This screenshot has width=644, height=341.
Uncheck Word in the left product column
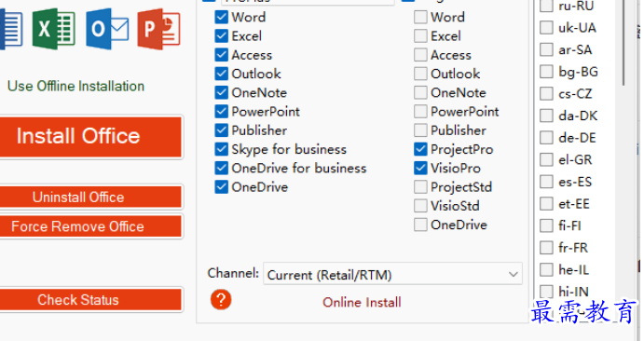tap(221, 17)
